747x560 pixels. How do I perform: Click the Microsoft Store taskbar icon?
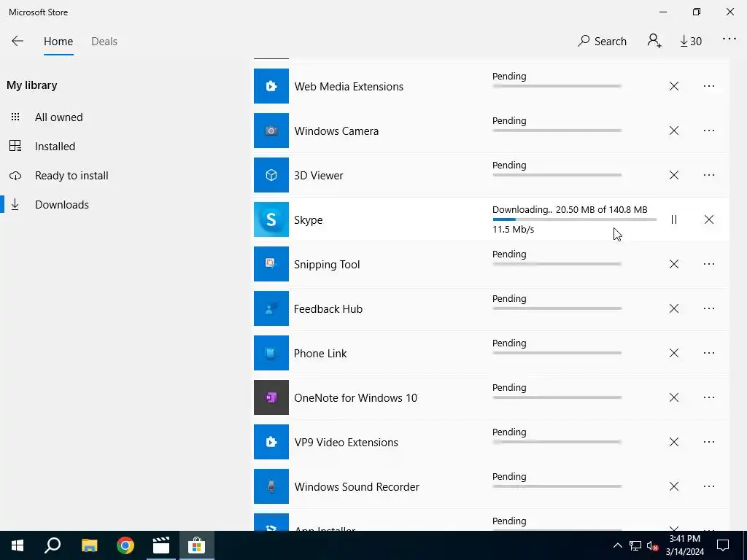point(196,545)
